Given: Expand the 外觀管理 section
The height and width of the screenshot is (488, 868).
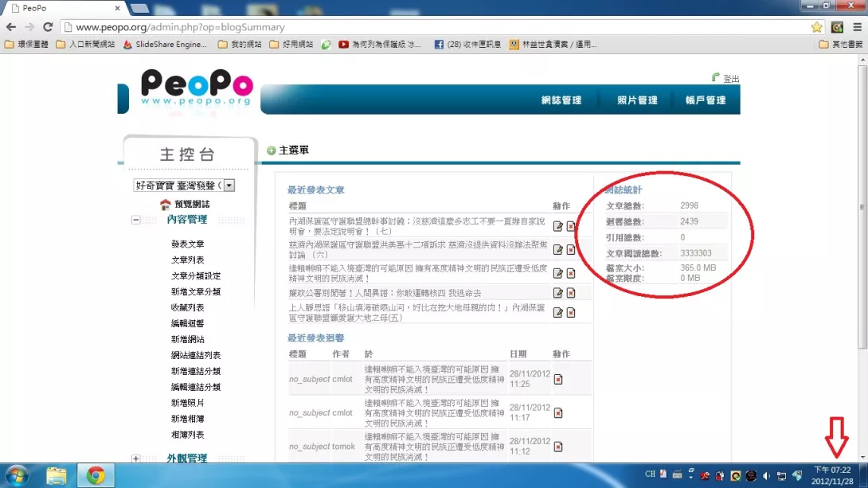Looking at the screenshot, I should click(135, 459).
